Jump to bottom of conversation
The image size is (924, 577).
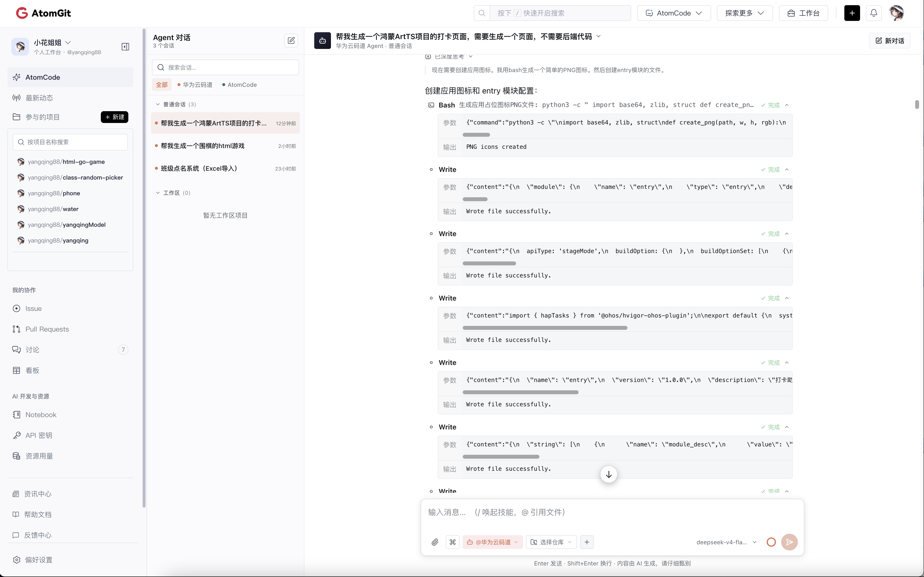point(609,474)
